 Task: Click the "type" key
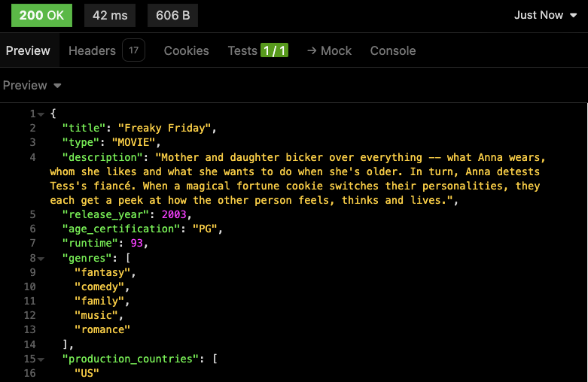tap(81, 143)
